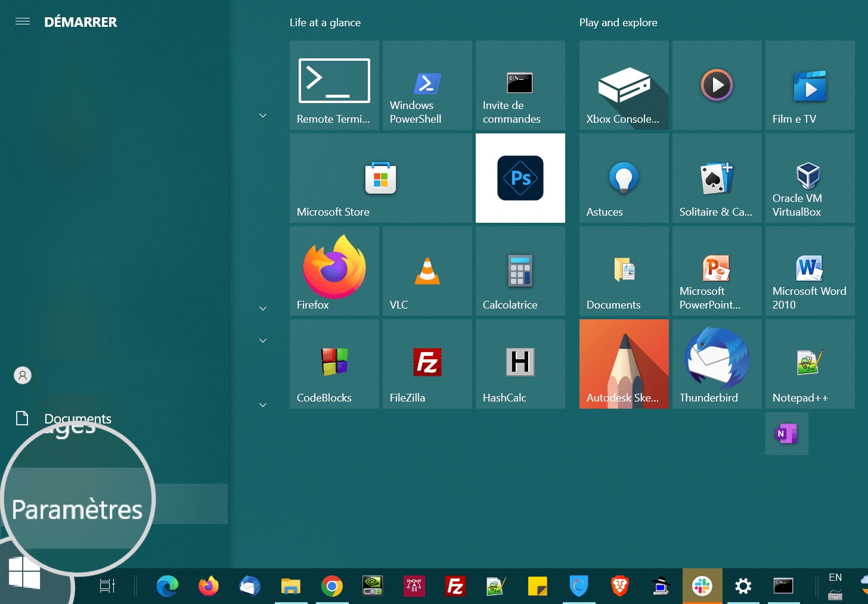Expand the DÉMARRER hamburger menu

click(23, 21)
